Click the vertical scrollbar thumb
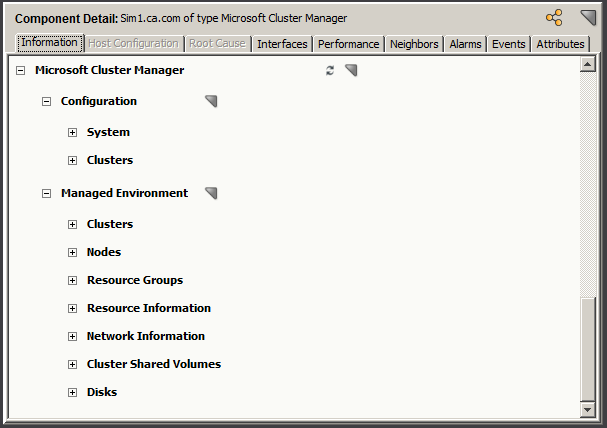607x428 pixels. tap(588, 349)
